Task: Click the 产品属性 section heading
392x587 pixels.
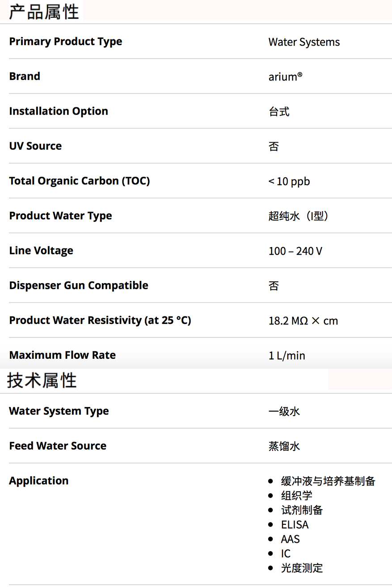Action: pos(44,12)
